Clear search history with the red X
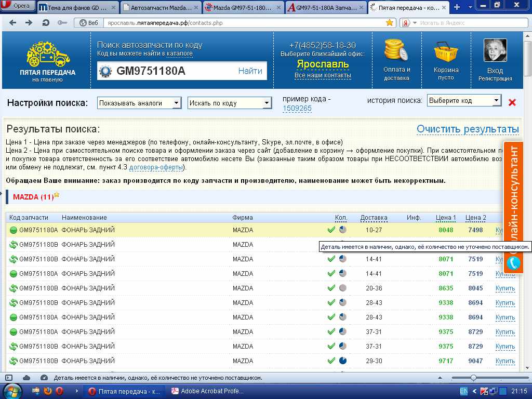The width and height of the screenshot is (532, 399). coord(512,102)
